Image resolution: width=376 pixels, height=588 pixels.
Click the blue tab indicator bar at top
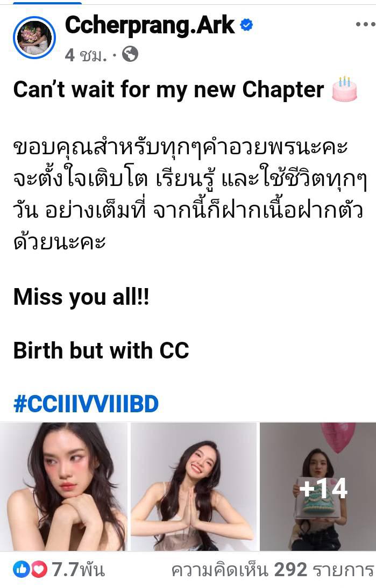(47, 2)
